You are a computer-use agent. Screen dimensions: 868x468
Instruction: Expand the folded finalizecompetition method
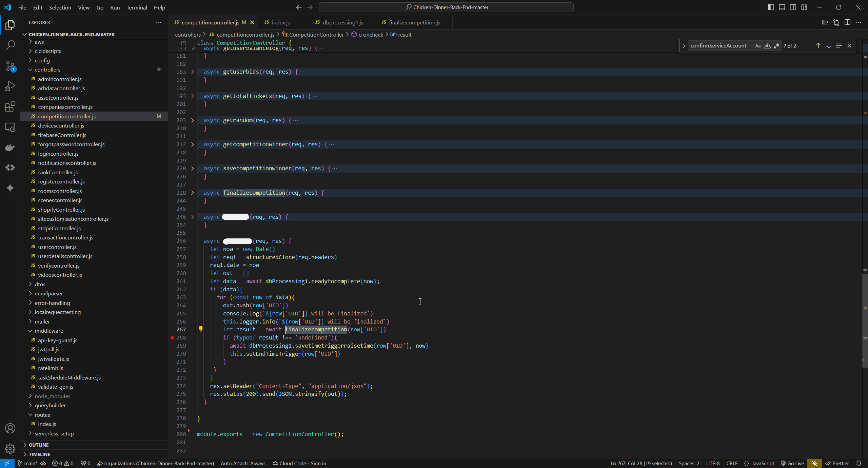point(192,193)
